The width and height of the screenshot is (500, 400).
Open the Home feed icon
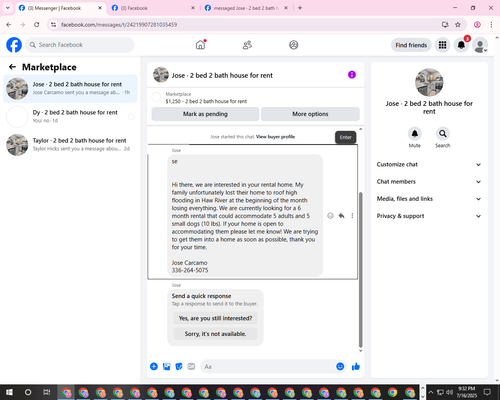pos(200,45)
